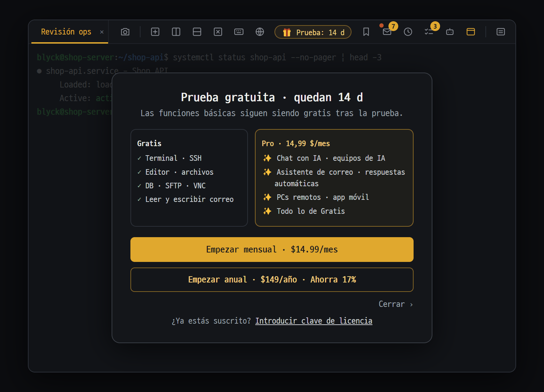Image resolution: width=544 pixels, height=392 pixels.
Task: Click the Gratis plan heading
Action: (149, 144)
